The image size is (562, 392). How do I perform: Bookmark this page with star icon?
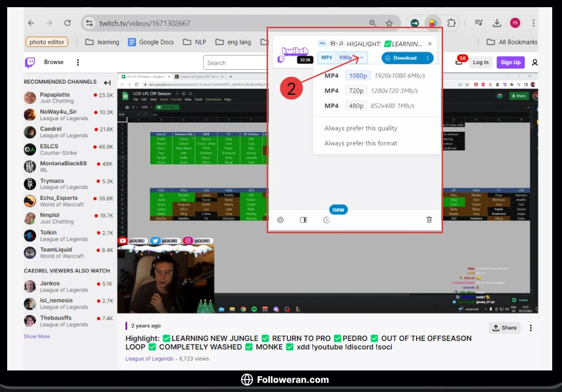[389, 24]
